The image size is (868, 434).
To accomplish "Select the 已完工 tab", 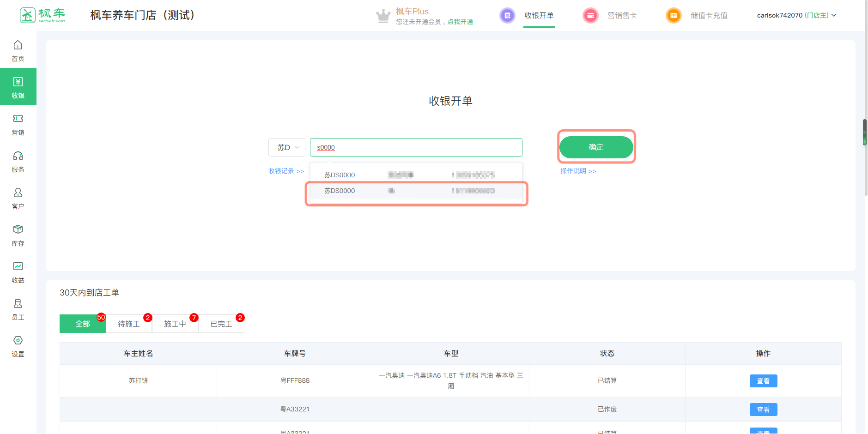I will tap(221, 324).
